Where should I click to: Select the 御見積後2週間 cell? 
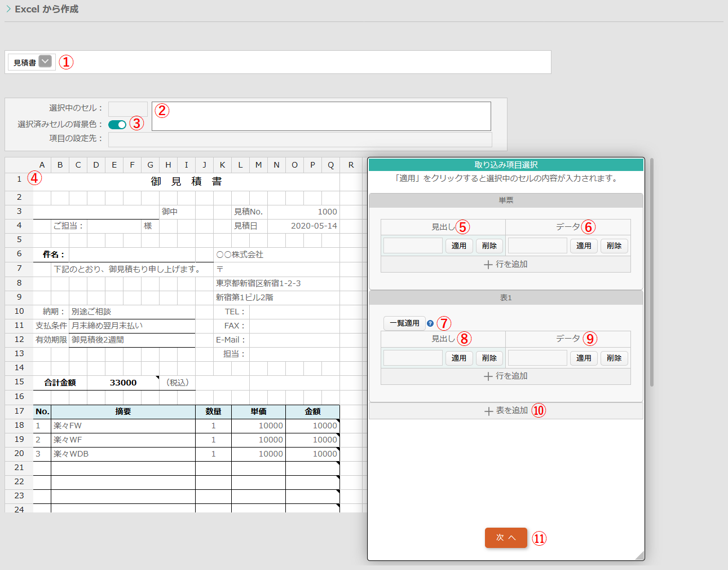click(132, 340)
